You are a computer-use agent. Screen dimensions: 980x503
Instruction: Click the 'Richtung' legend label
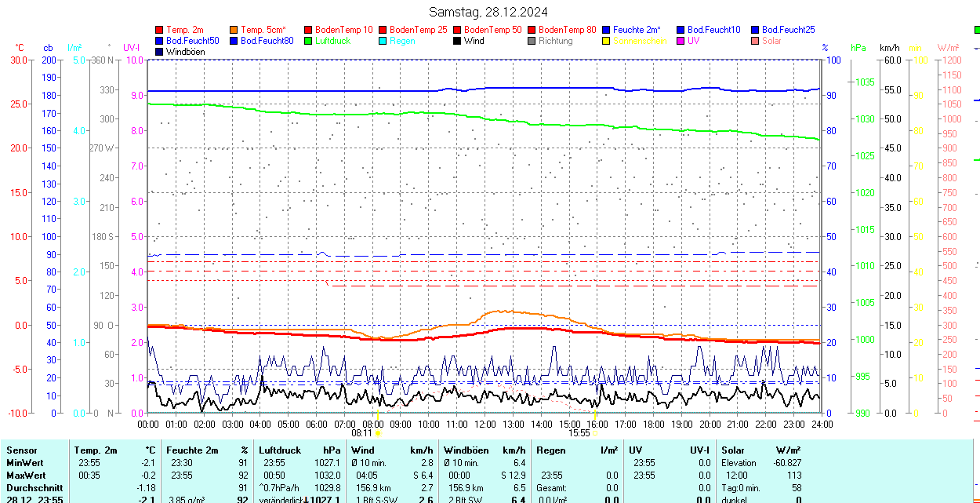[556, 41]
